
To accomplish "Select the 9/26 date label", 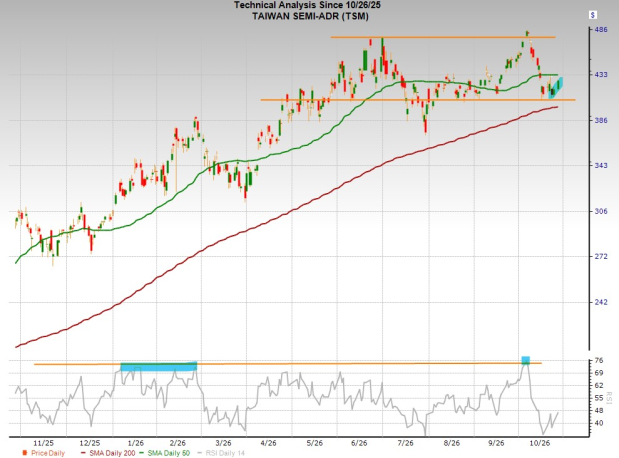I will point(496,443).
